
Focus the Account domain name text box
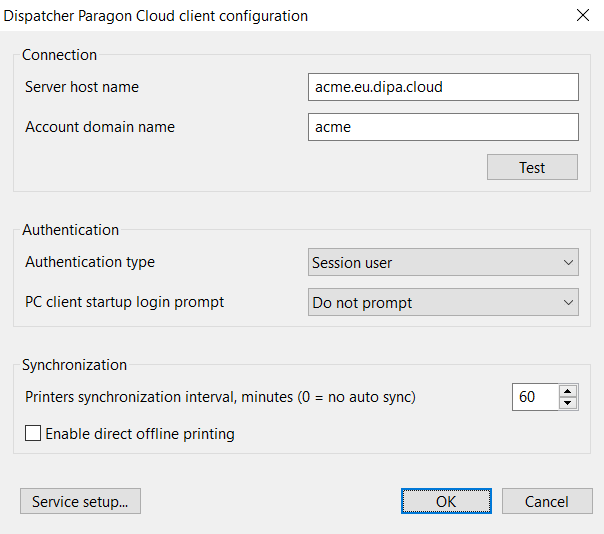click(x=443, y=127)
